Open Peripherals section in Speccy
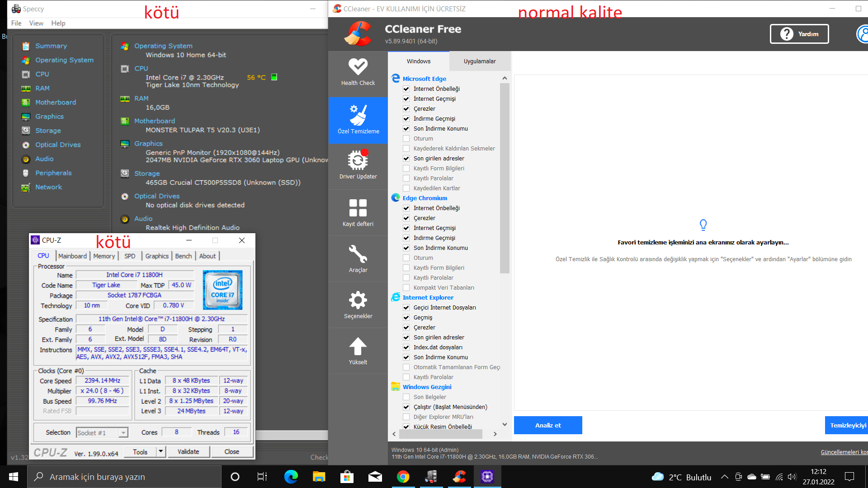 coord(53,173)
